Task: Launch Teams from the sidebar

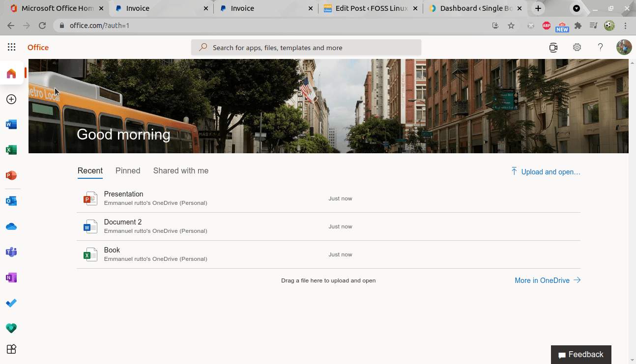Action: point(11,252)
